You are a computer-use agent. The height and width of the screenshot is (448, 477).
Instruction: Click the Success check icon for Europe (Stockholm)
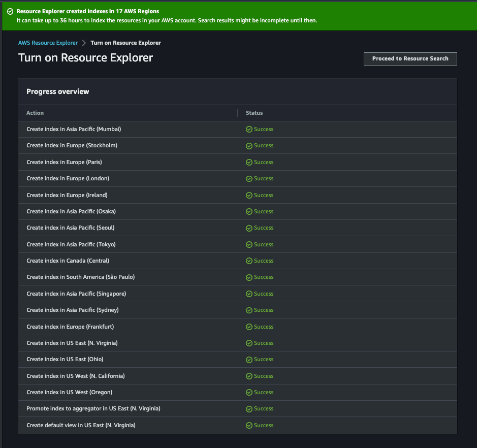[x=249, y=145]
